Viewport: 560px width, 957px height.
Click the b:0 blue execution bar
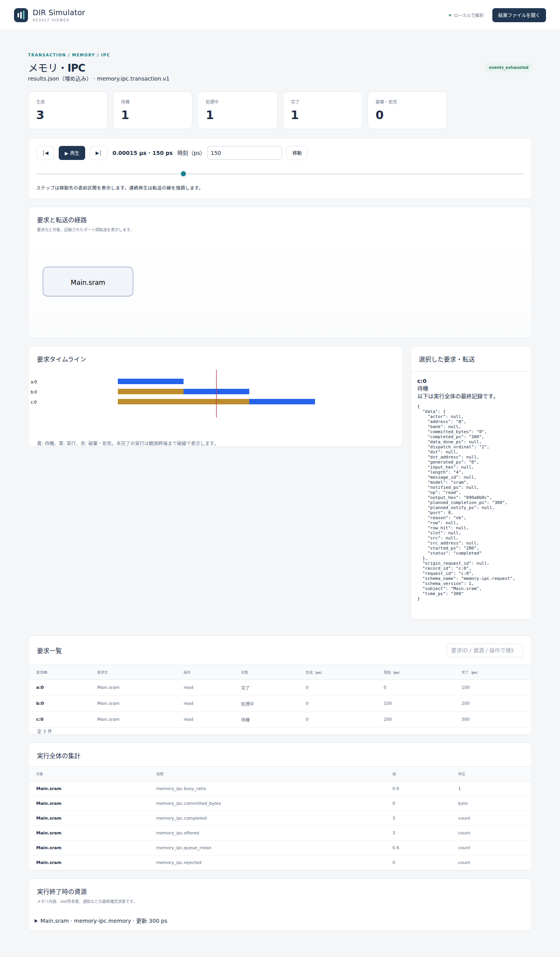(216, 392)
